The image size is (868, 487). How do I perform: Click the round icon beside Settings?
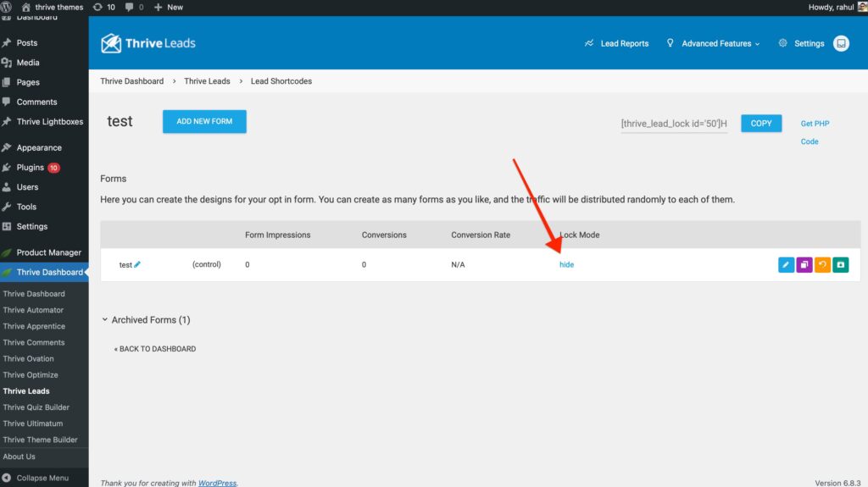[x=841, y=43]
